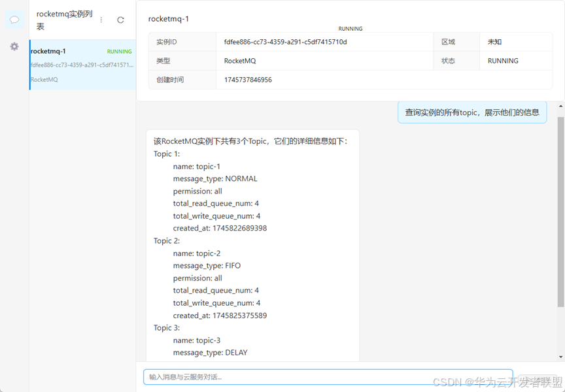Click the 'Topic 2:' heading

167,240
